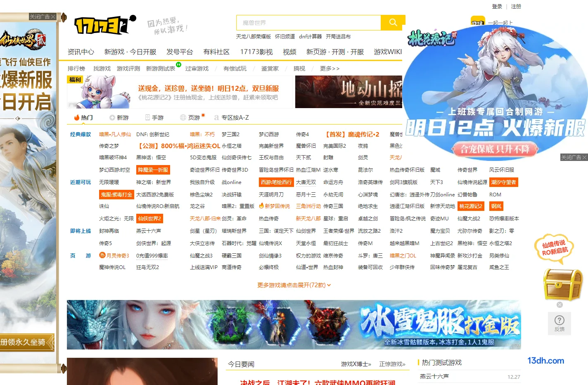
Task: Click the 天龙八部荣耀版 hot search link
Action: click(x=254, y=36)
